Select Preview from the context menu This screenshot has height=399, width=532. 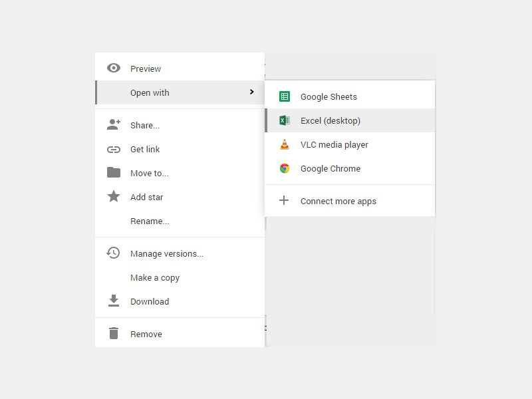click(180, 68)
